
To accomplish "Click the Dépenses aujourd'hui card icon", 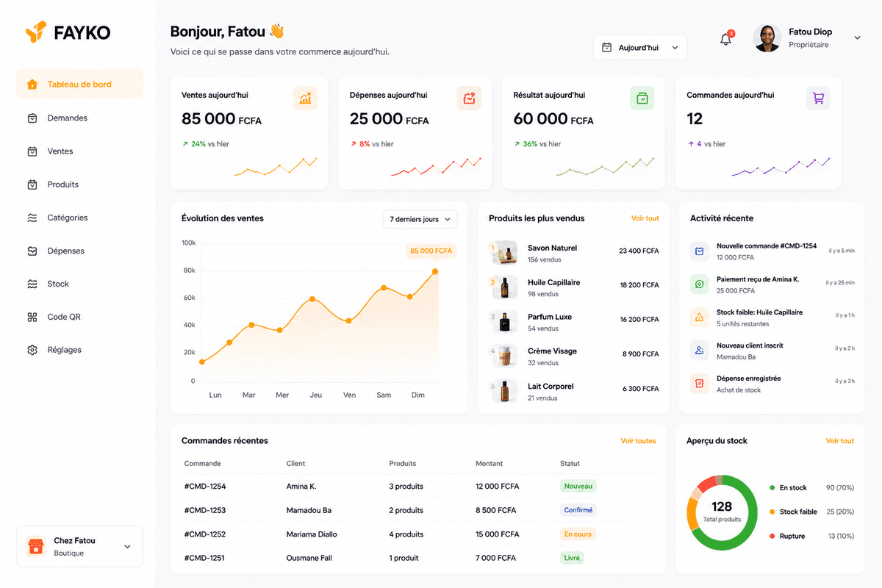I will click(469, 98).
